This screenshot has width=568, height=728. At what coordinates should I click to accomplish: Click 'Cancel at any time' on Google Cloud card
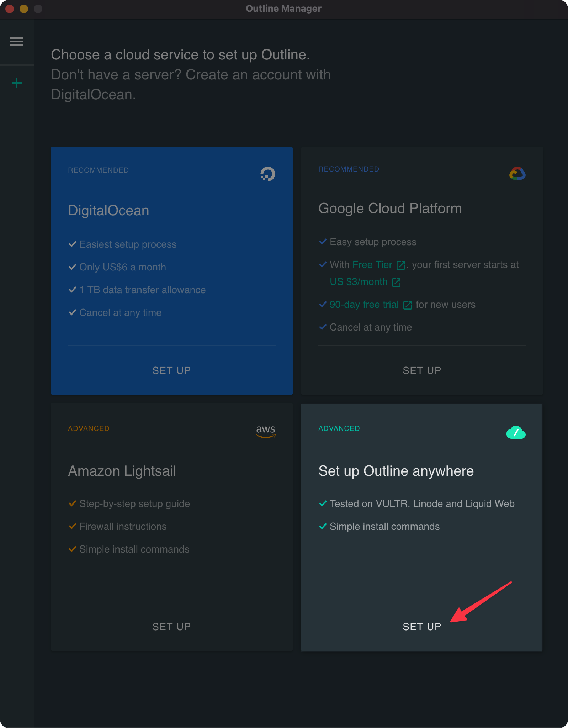pos(371,327)
